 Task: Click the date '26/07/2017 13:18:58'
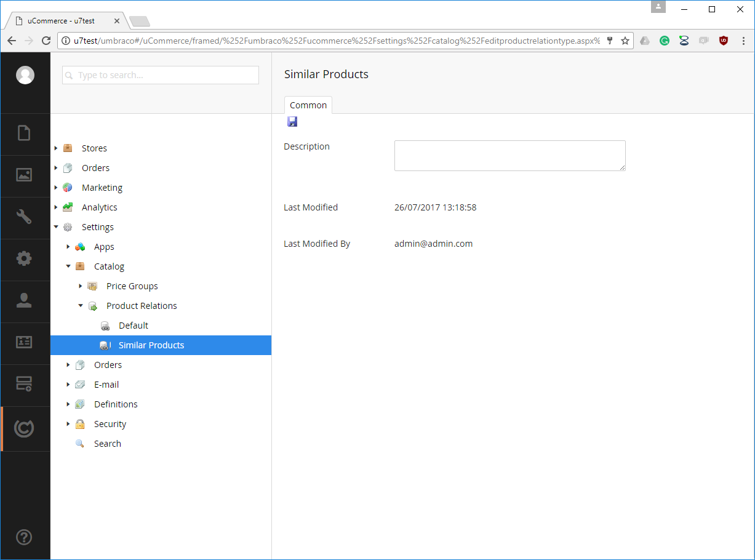[x=435, y=207]
